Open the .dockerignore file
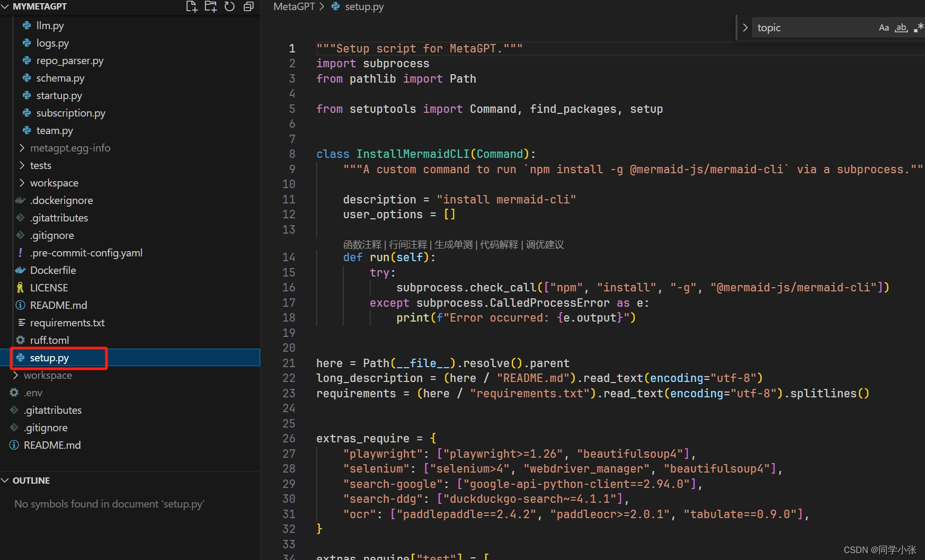 click(x=61, y=200)
